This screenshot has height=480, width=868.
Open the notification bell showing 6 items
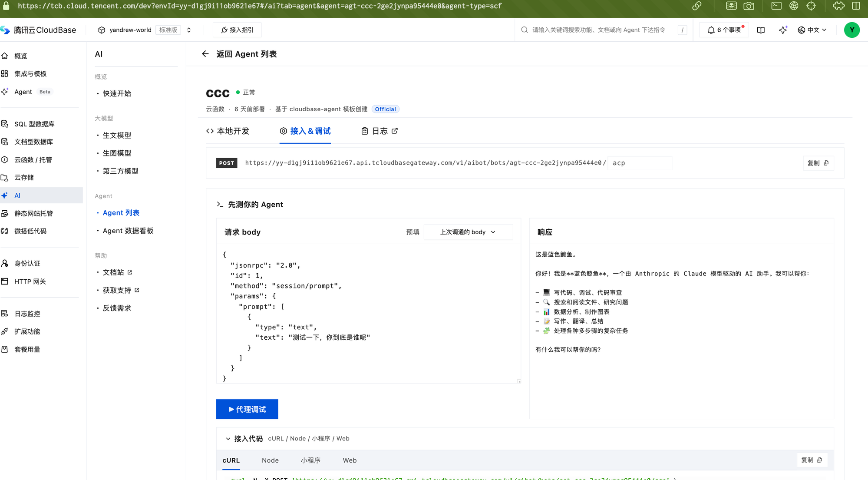click(x=725, y=30)
